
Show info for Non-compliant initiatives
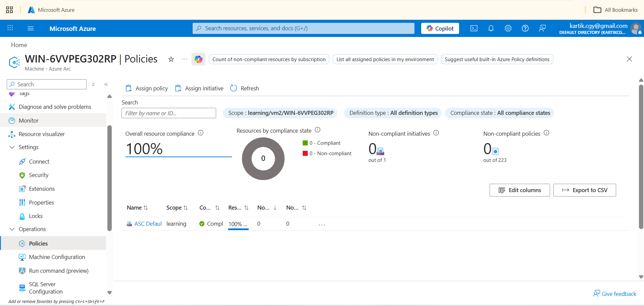pyautogui.click(x=436, y=133)
